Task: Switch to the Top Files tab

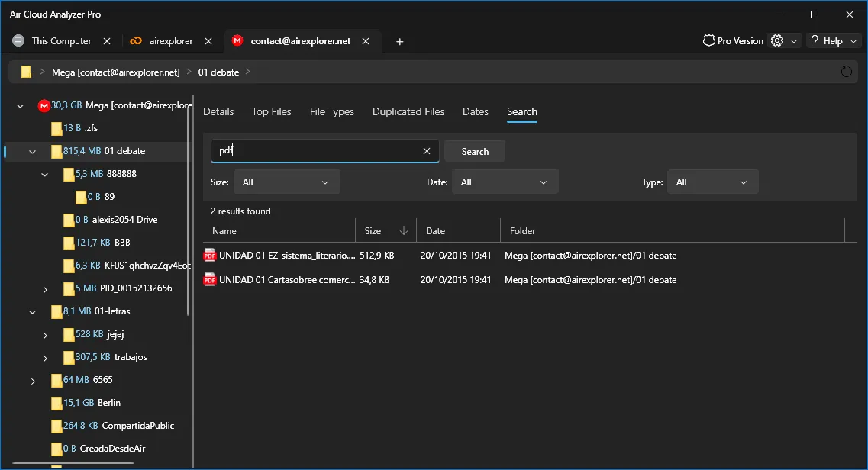Action: coord(271,111)
